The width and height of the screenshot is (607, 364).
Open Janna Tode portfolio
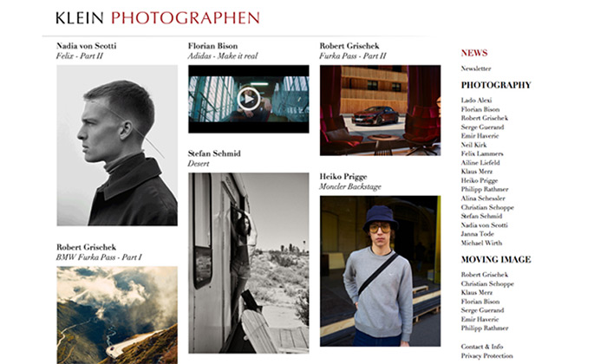(477, 234)
